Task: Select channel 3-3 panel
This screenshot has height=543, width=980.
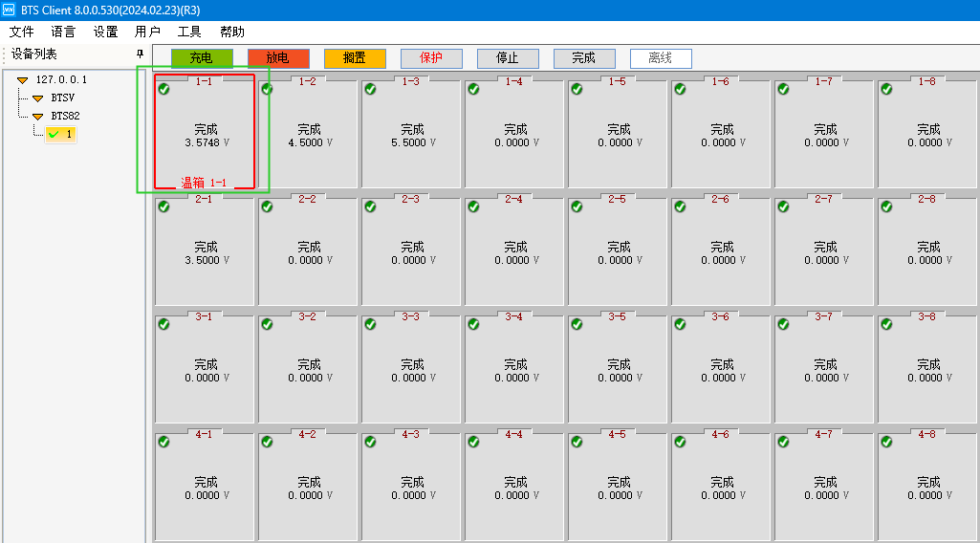Action: point(411,368)
